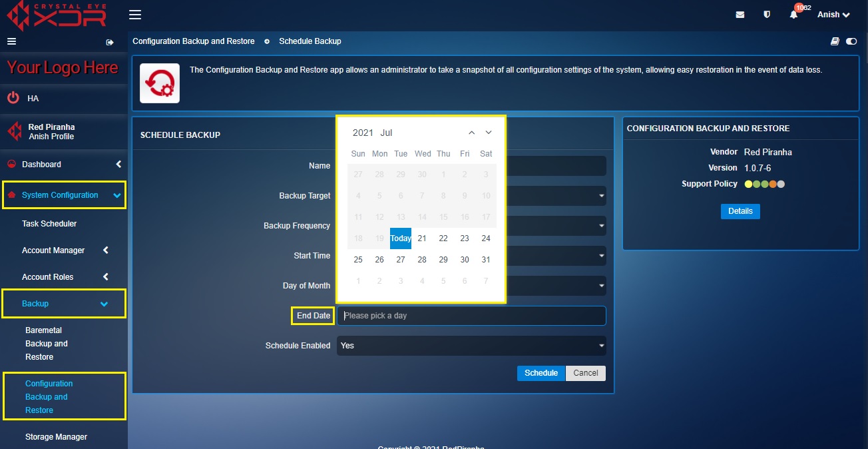This screenshot has height=449, width=868.
Task: Pick day 27 in the calendar
Action: [x=401, y=260]
